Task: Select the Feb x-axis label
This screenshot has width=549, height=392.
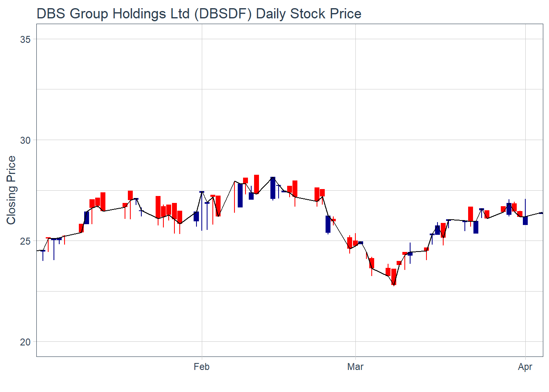Action: 201,367
